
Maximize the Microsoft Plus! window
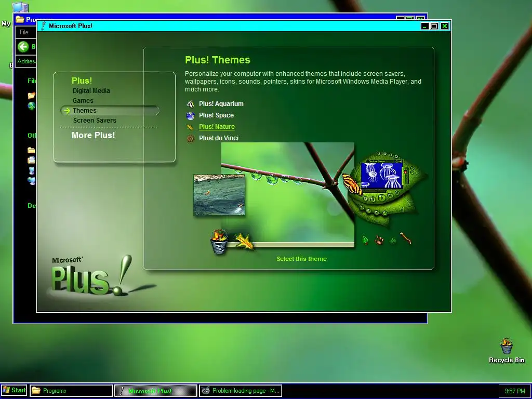point(434,26)
